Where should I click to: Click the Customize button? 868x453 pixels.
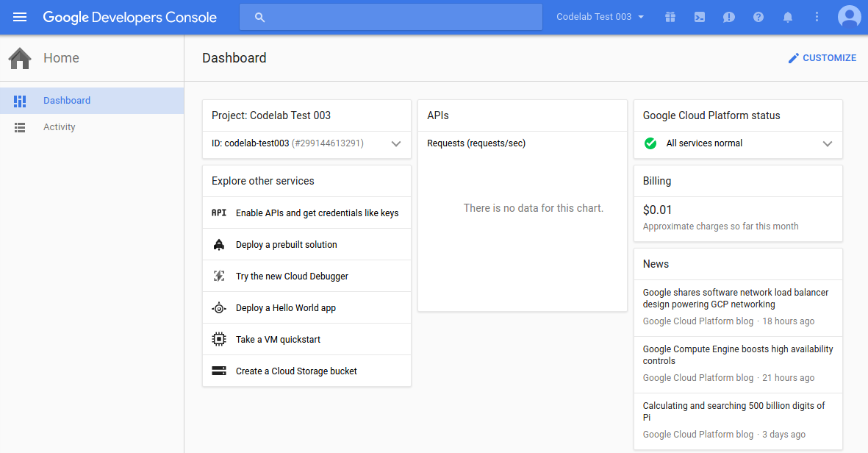(822, 58)
